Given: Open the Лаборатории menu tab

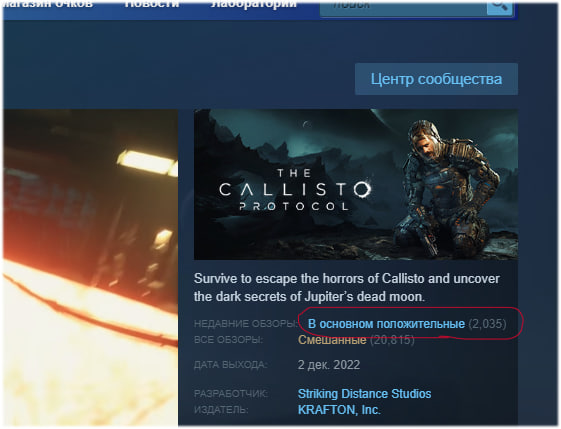Looking at the screenshot, I should (x=253, y=4).
